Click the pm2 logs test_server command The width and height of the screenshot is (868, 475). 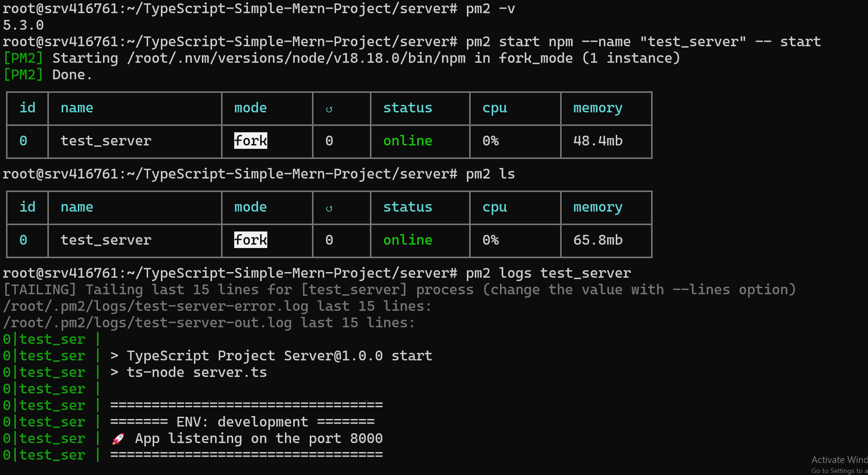548,273
